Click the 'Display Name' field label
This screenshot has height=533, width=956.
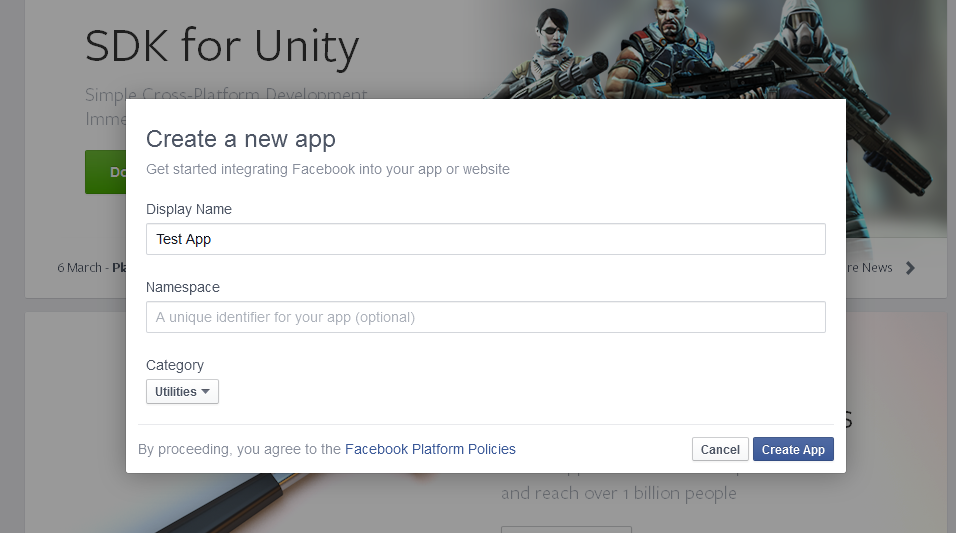(x=189, y=209)
